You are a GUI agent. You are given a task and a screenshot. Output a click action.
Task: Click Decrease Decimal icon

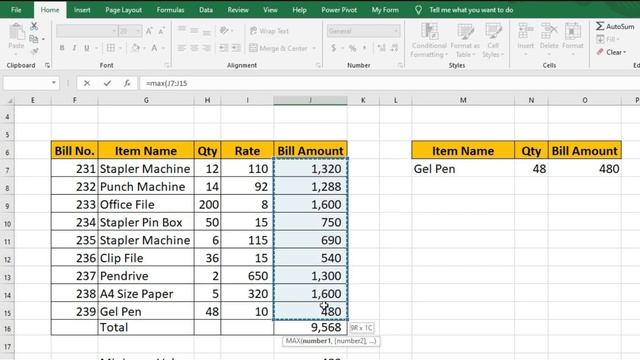(394, 48)
